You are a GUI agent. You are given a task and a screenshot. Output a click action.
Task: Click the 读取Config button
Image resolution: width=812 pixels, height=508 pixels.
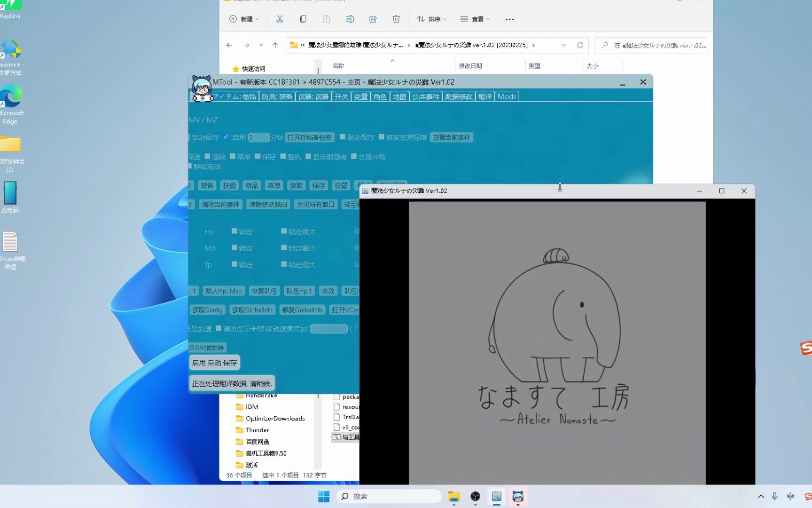[207, 310]
